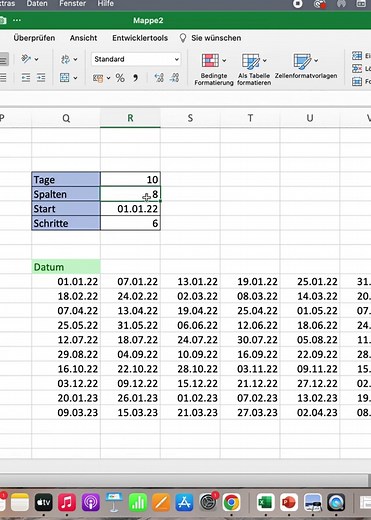Viewport: 371px width, 520px height.
Task: Expand the Zellenformatvorlagen dropdown arrow
Action: [316, 61]
